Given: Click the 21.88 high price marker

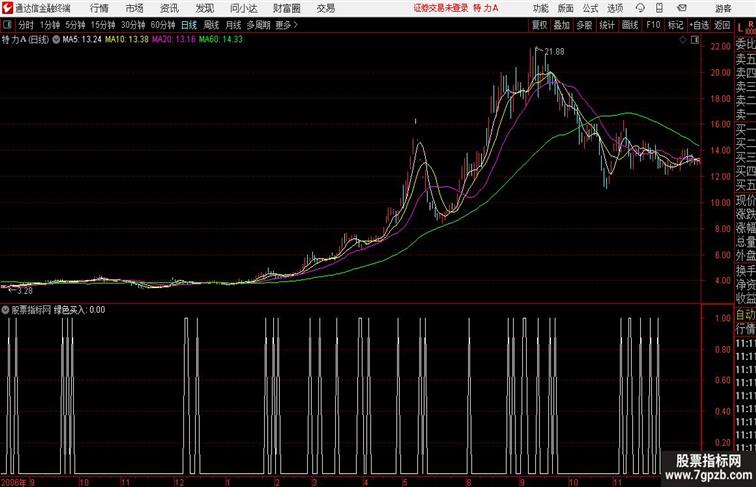Looking at the screenshot, I should [554, 52].
